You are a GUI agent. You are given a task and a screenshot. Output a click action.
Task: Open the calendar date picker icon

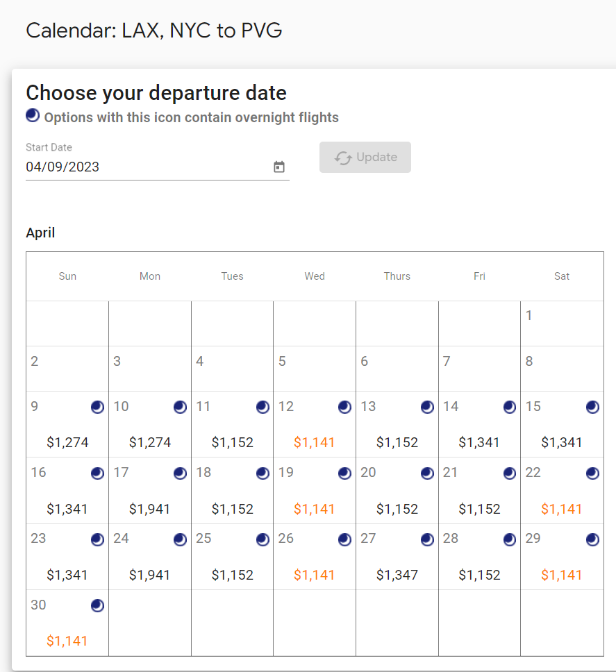(279, 167)
